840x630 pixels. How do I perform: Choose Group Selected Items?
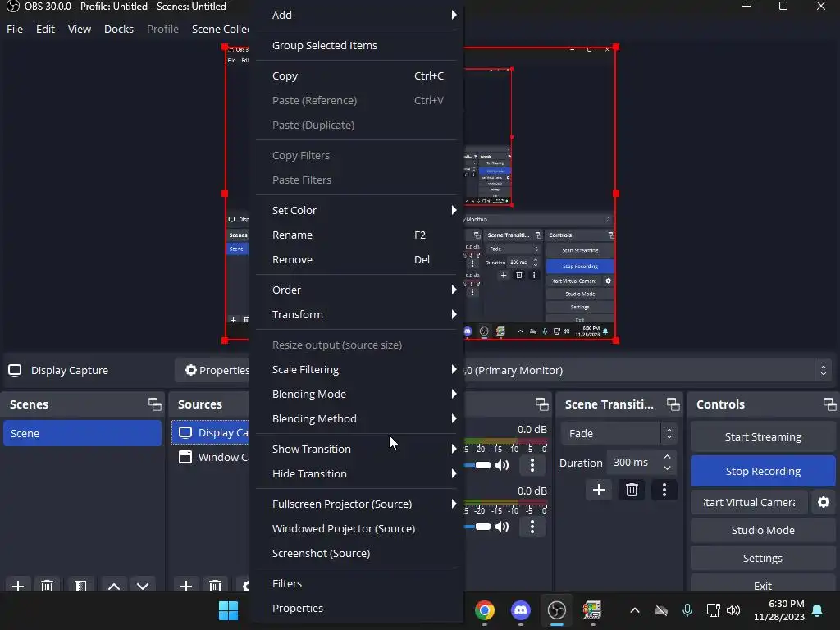357,46
